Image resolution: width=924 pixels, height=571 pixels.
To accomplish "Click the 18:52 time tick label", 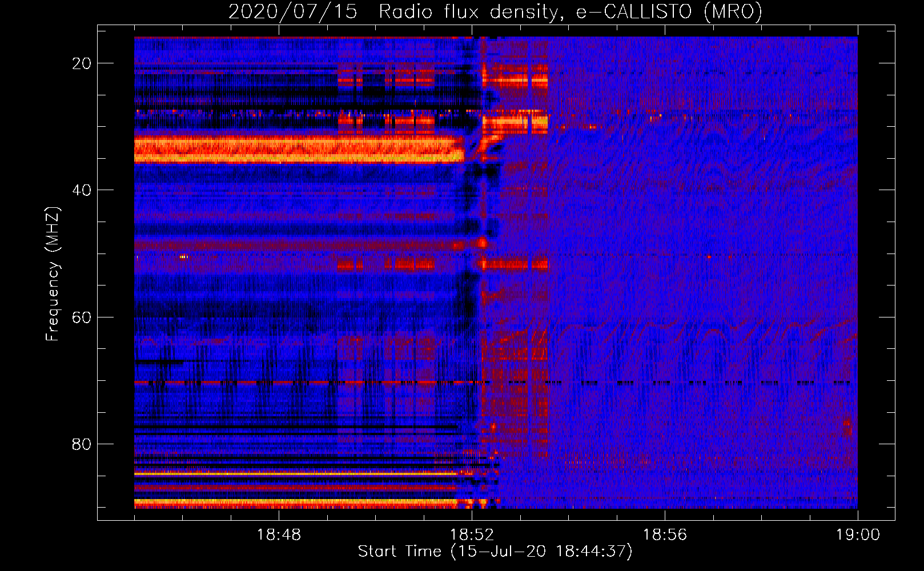I will (x=472, y=535).
